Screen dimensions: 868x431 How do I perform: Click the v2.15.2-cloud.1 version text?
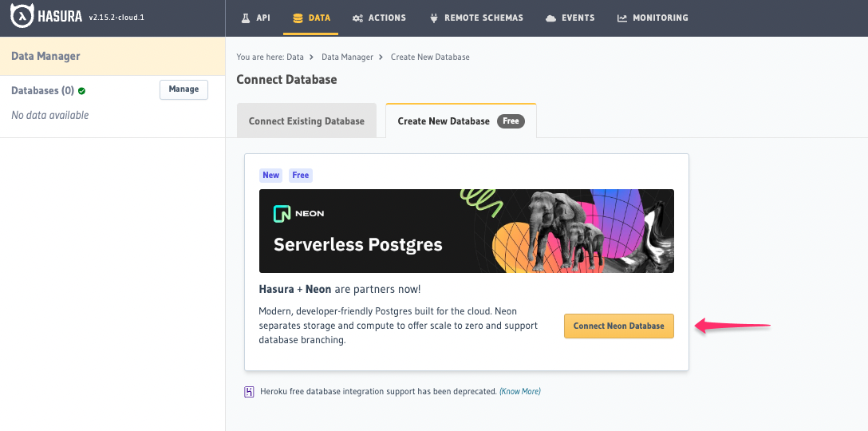point(116,18)
